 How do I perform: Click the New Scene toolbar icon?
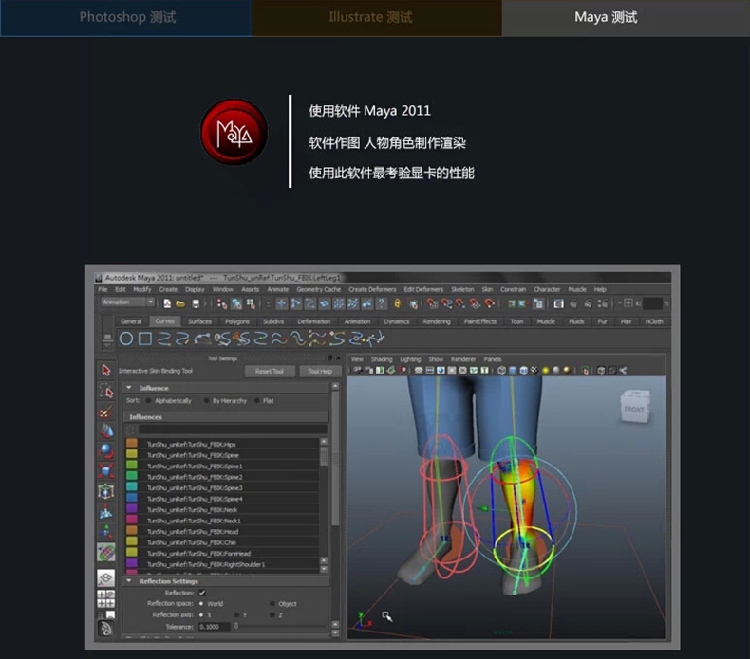(167, 304)
